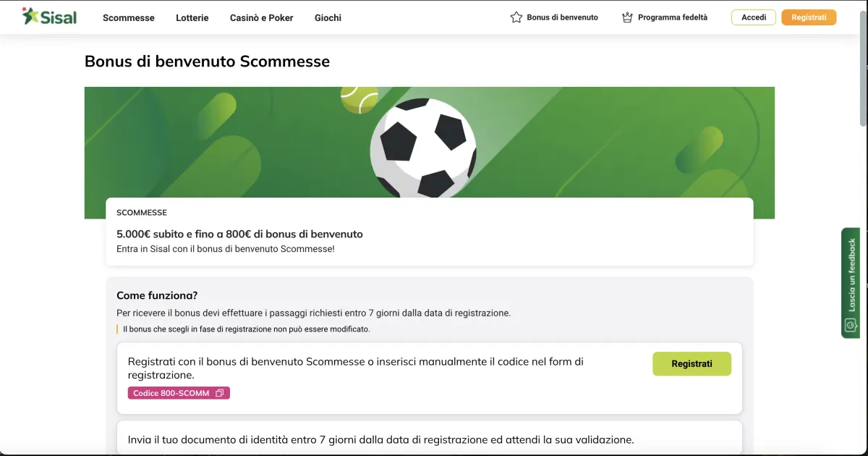The image size is (868, 456).
Task: Click the Sisal star logo
Action: pyautogui.click(x=30, y=15)
